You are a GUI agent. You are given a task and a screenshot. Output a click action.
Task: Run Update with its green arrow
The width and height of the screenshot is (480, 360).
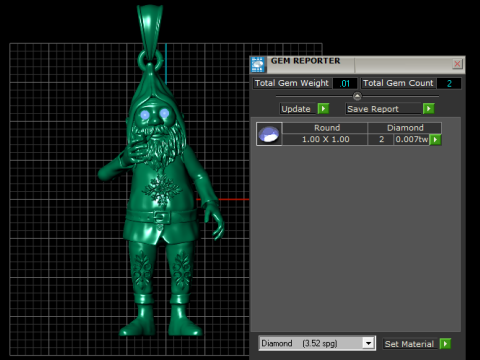point(323,109)
